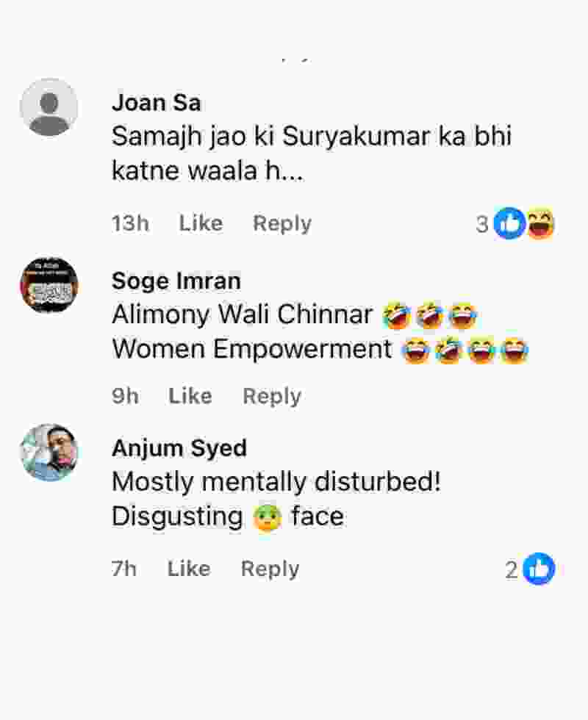
Task: Open Anjum Syed's profile name link
Action: (x=179, y=447)
